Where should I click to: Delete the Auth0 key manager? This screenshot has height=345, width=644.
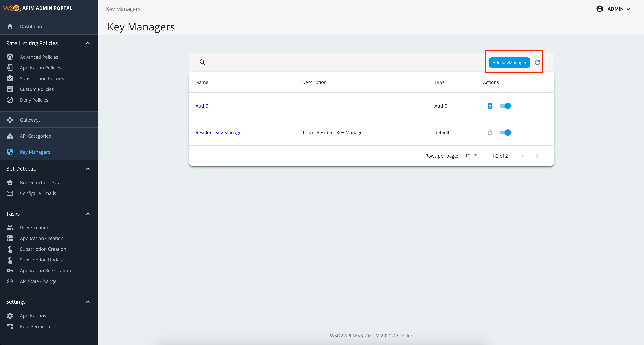[490, 106]
